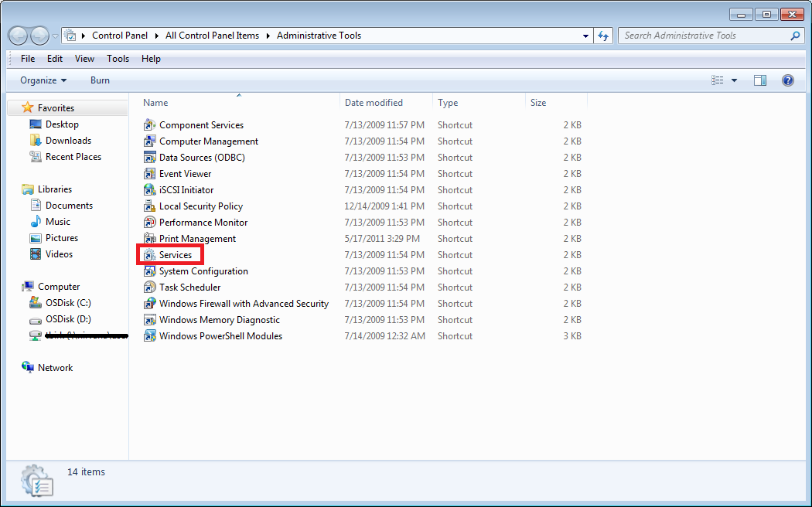Open the Documents library

[x=69, y=206]
